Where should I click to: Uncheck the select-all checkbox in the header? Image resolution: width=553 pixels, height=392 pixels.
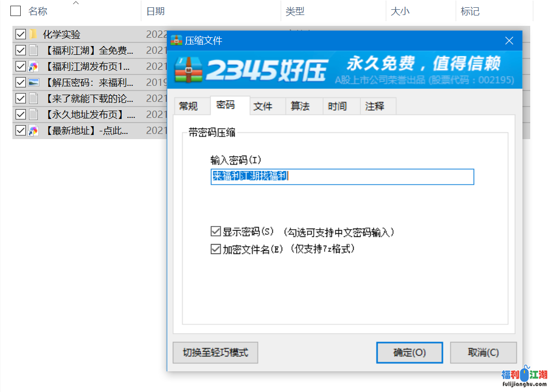click(x=15, y=11)
